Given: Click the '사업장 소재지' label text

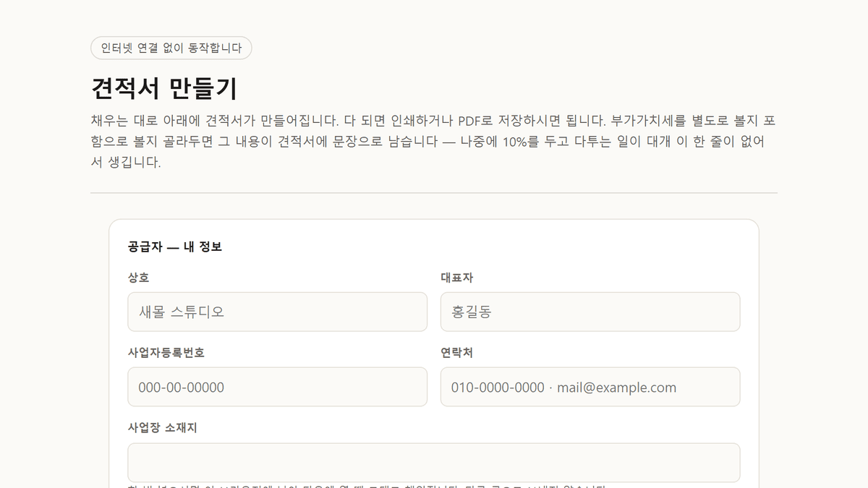Looking at the screenshot, I should coord(163,428).
